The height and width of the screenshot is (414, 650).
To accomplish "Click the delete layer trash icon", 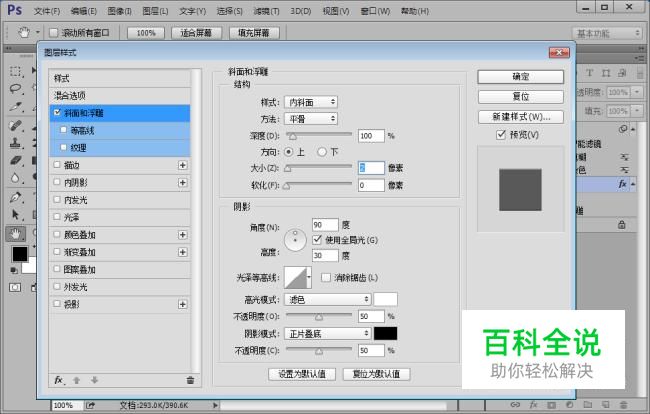I will (x=623, y=405).
